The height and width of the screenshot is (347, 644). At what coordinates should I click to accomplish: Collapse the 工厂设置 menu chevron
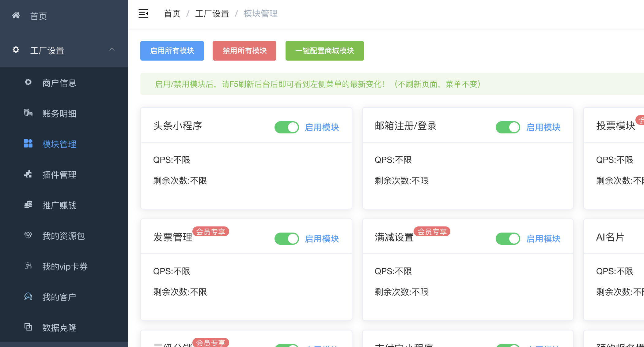[x=112, y=50]
